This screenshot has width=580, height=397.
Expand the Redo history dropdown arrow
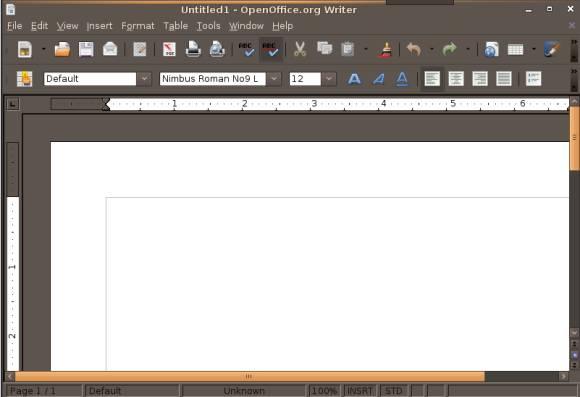(x=468, y=49)
